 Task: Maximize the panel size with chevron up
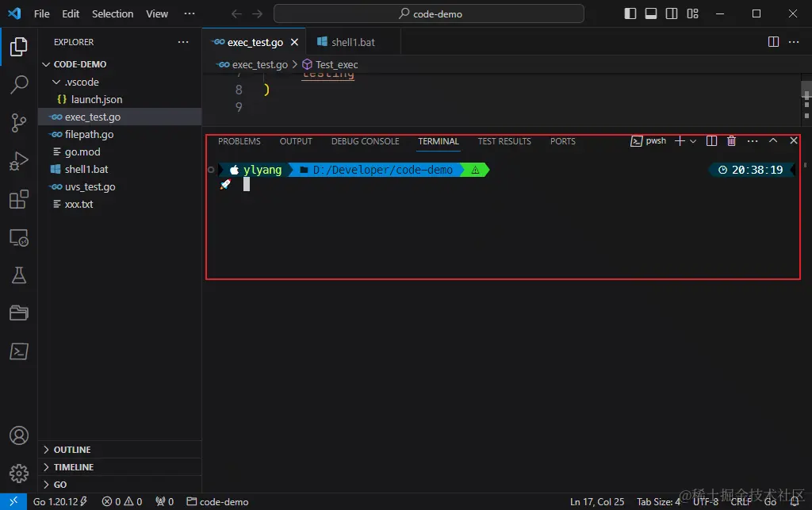tap(772, 140)
